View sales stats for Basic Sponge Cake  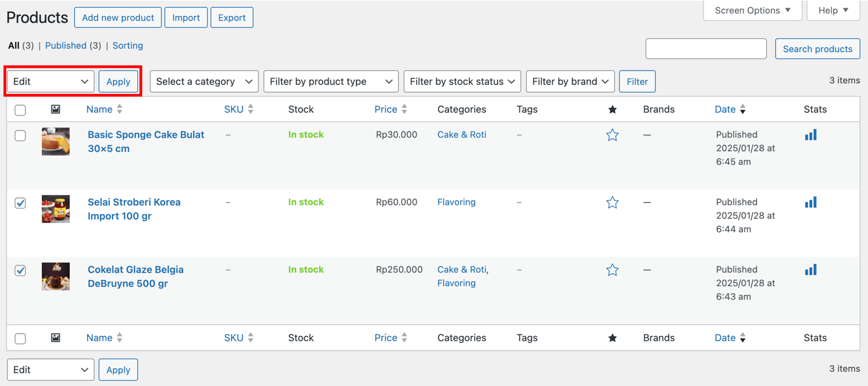pyautogui.click(x=810, y=134)
